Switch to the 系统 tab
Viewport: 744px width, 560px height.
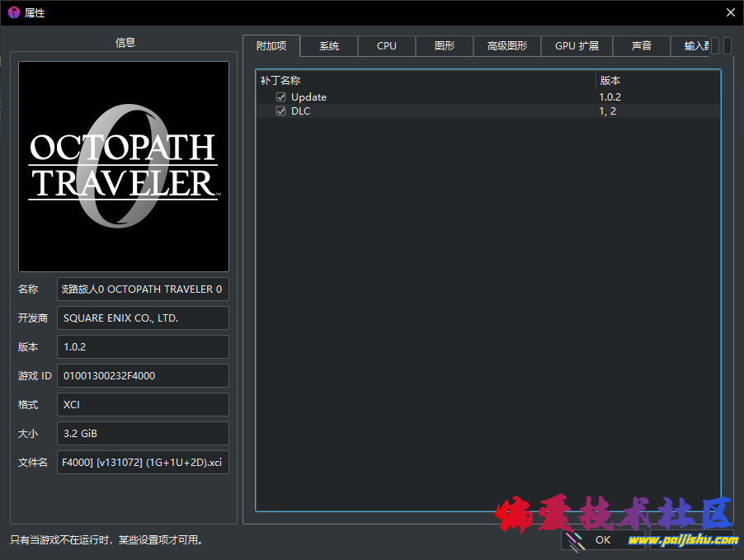coord(329,46)
